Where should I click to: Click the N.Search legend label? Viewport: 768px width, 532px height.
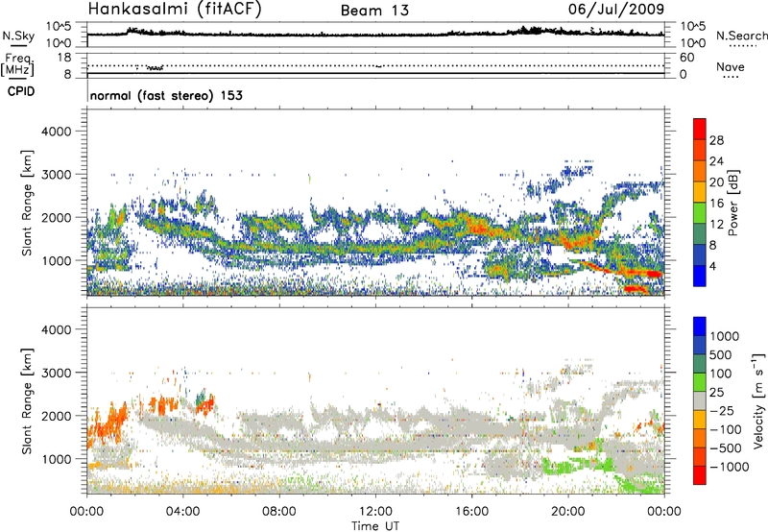742,36
